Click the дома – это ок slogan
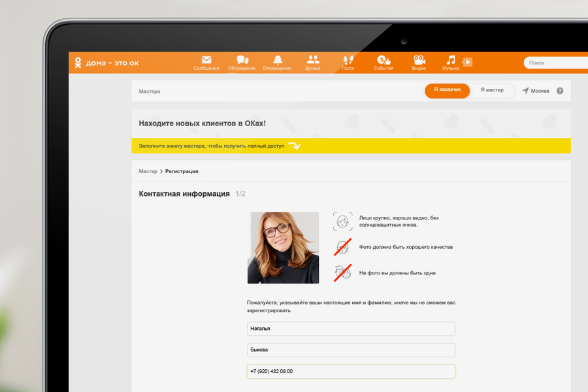 [112, 63]
